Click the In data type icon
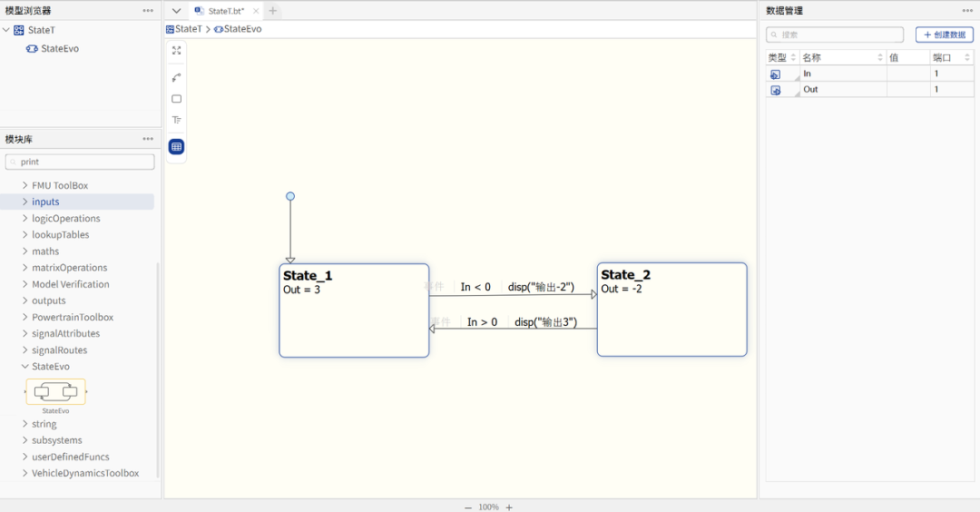Image resolution: width=980 pixels, height=512 pixels. pyautogui.click(x=776, y=74)
